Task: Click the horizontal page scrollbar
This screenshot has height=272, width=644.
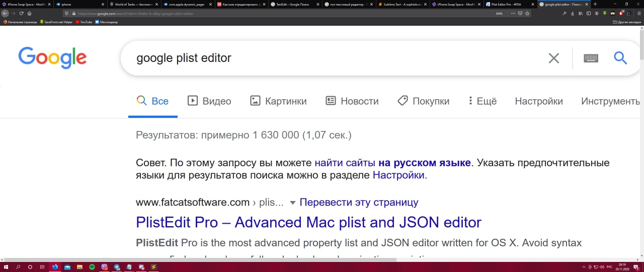Action: tap(200, 260)
